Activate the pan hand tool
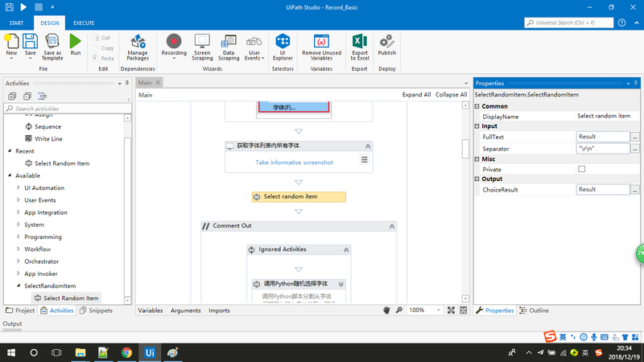 pyautogui.click(x=386, y=311)
